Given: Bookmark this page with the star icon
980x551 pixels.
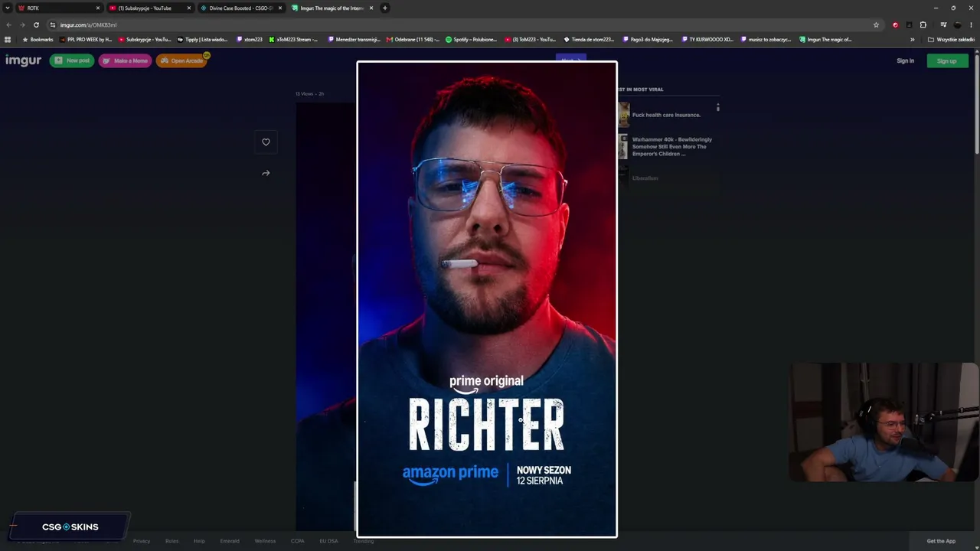Looking at the screenshot, I should (876, 24).
